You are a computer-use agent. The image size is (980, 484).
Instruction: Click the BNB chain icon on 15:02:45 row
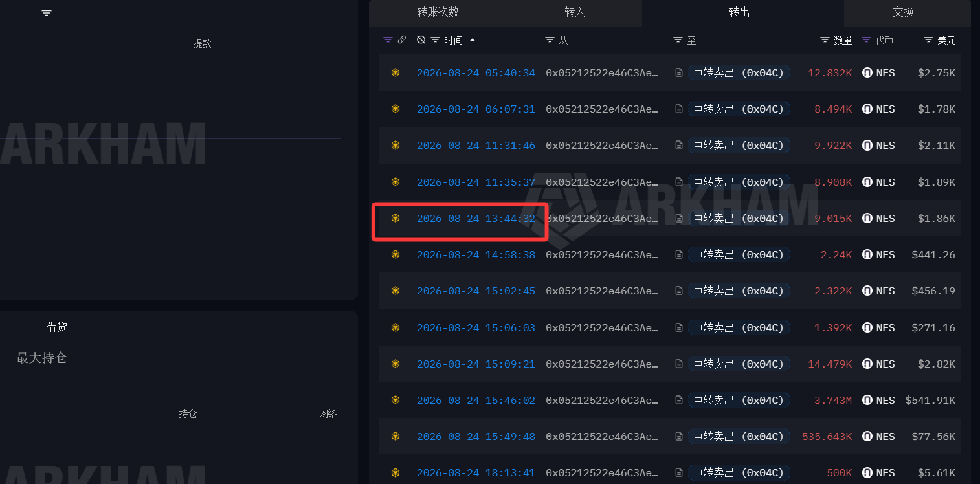[395, 291]
